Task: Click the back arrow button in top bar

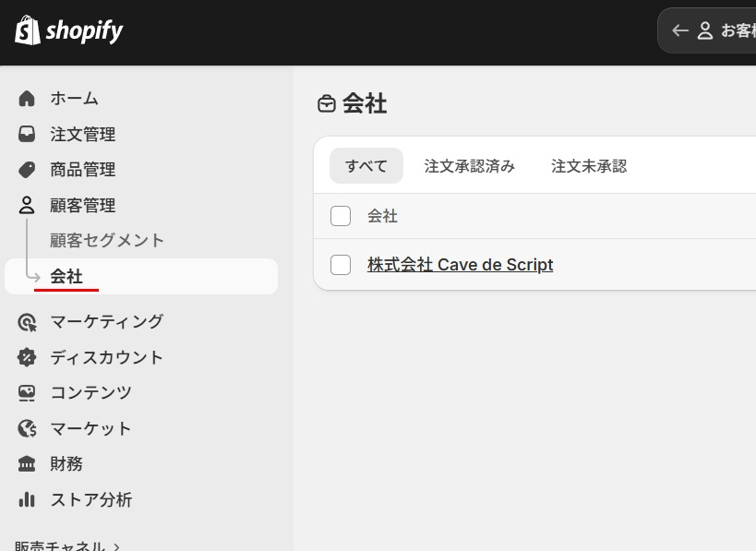Action: tap(680, 30)
